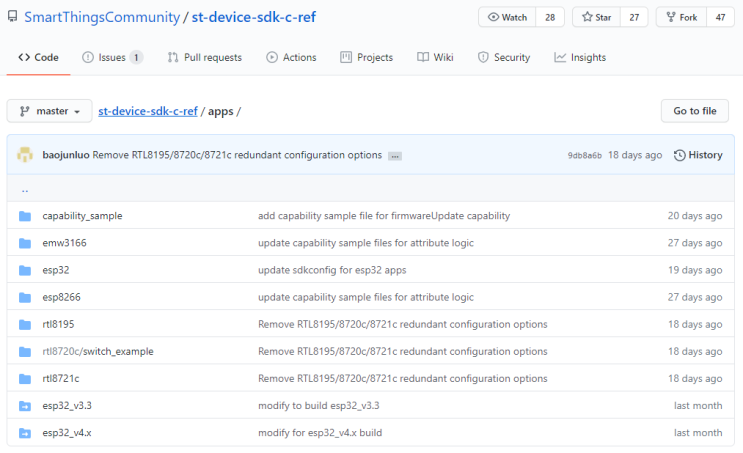
Task: Open commit History
Action: [x=698, y=155]
